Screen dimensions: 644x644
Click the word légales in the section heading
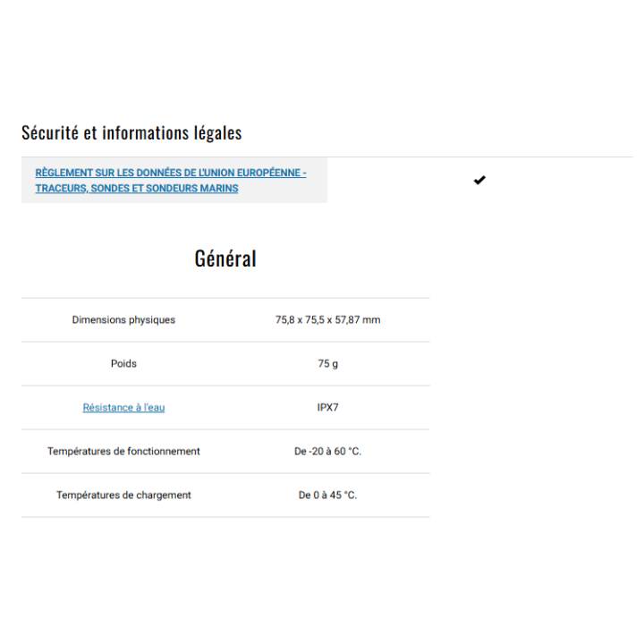[x=217, y=133]
